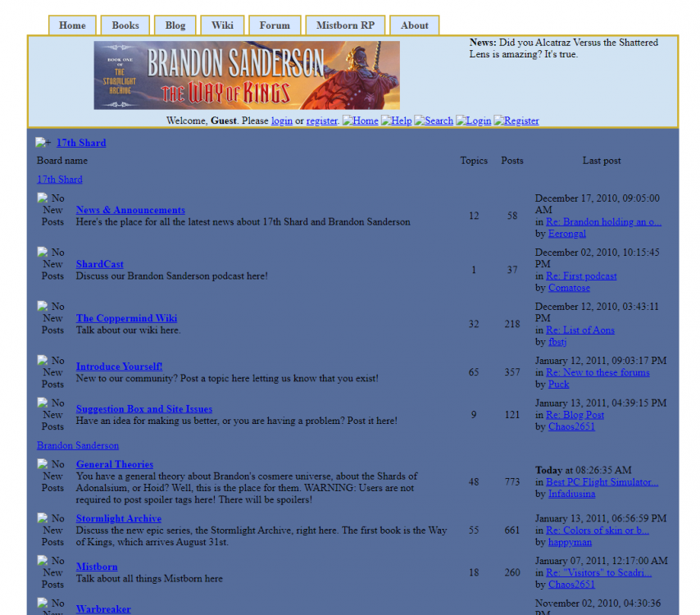Open the Warbreaker board

click(103, 609)
